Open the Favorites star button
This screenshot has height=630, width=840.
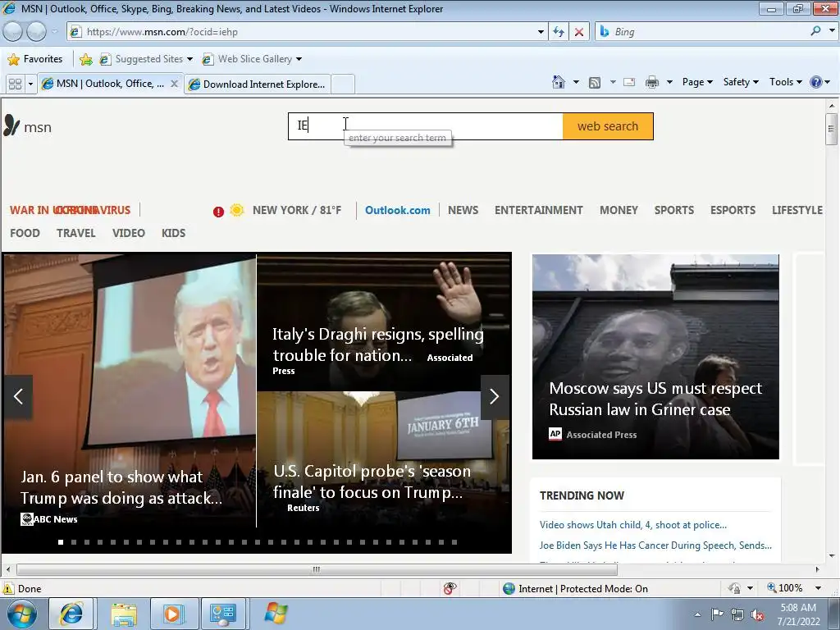(x=35, y=59)
